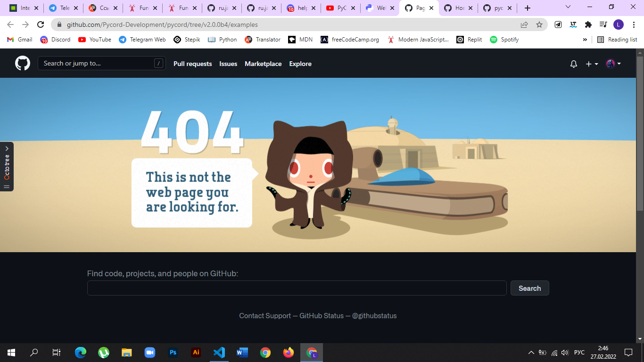
Task: Click the Find code search input box
Action: 297,288
